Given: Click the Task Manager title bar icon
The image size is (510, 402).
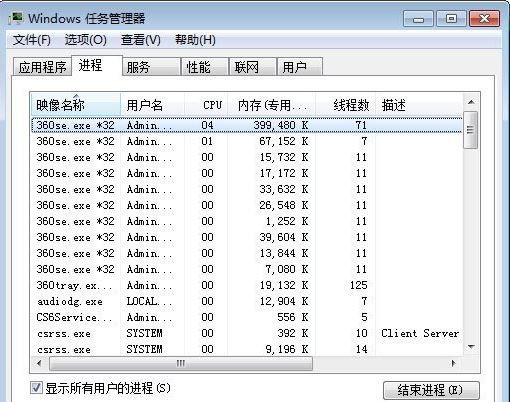Looking at the screenshot, I should pyautogui.click(x=16, y=18).
